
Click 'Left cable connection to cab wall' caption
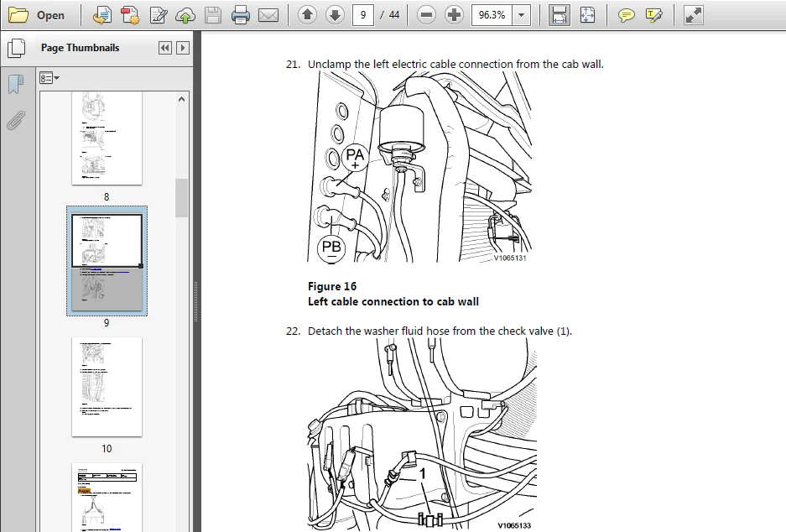(x=393, y=301)
